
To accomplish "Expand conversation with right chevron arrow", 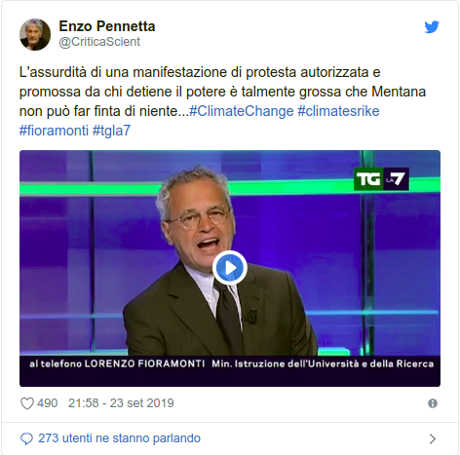I will [432, 439].
